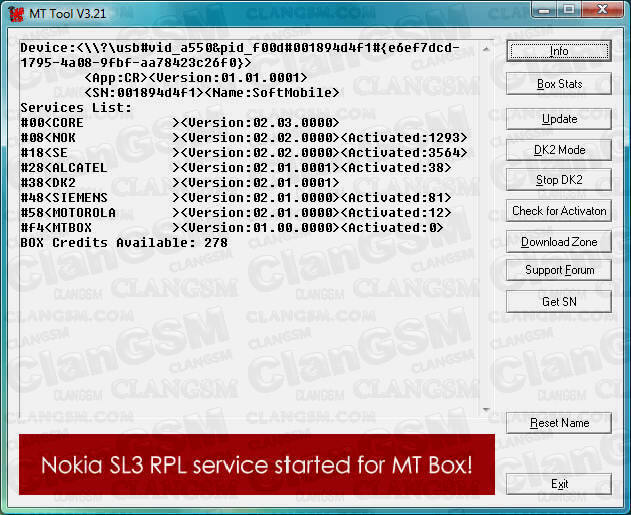This screenshot has width=631, height=515.
Task: Click the log scrollbar up arrow
Action: pos(486,49)
